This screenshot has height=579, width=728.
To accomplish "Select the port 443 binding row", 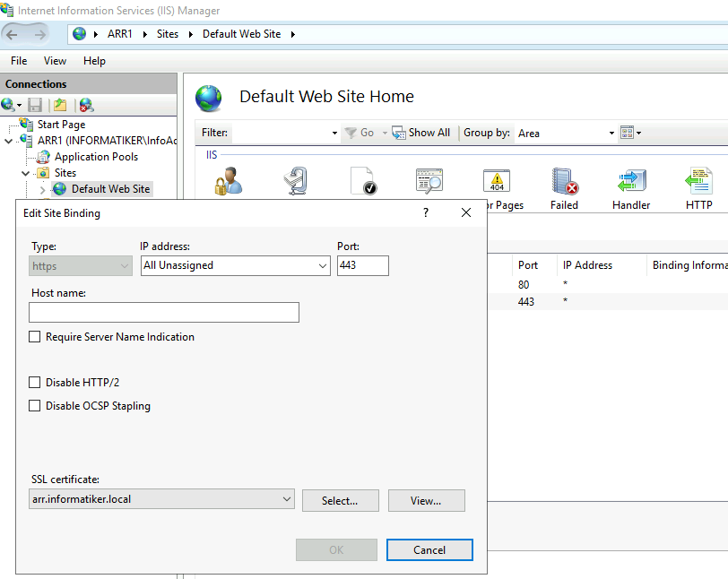I will click(x=607, y=302).
